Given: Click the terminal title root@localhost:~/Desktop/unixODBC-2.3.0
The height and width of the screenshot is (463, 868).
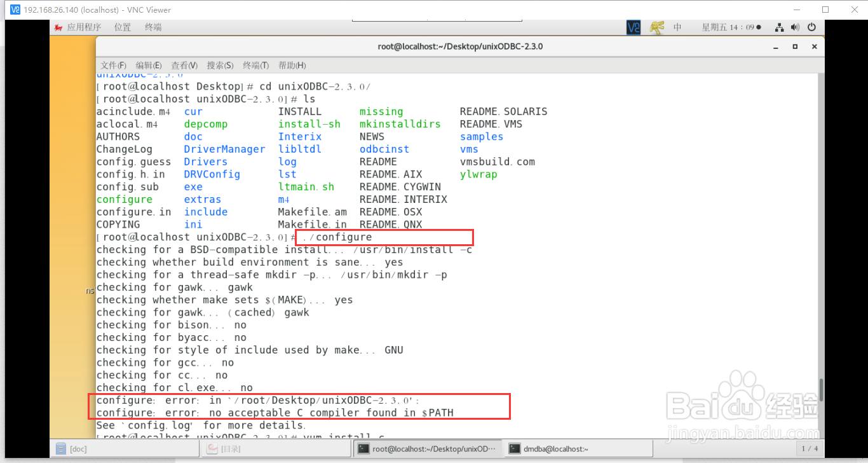Looking at the screenshot, I should (x=460, y=46).
